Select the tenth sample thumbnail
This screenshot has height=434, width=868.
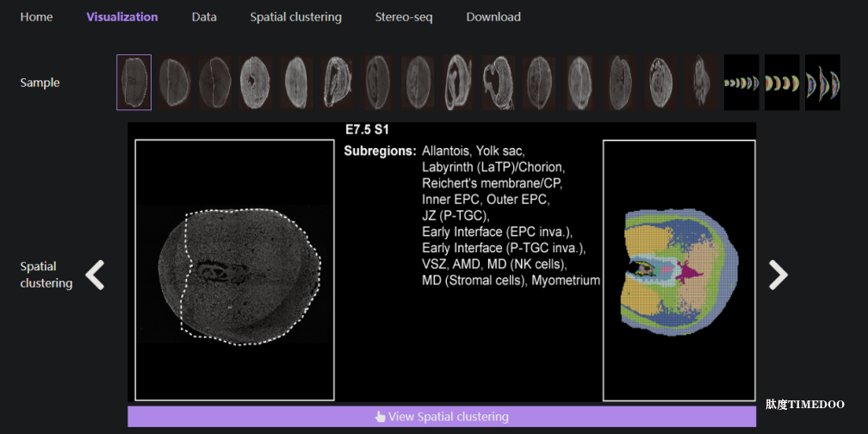[499, 83]
